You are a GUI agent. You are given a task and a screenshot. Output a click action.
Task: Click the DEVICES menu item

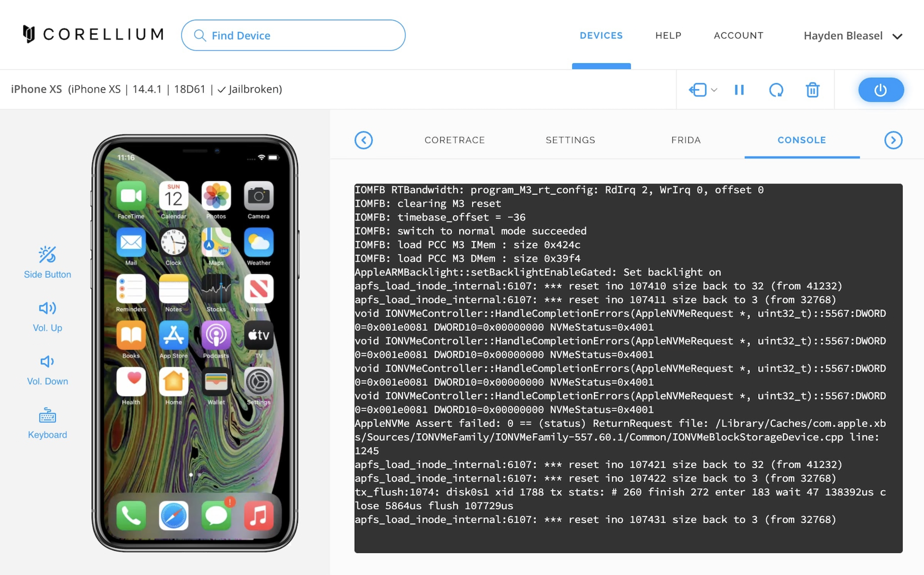[601, 35]
